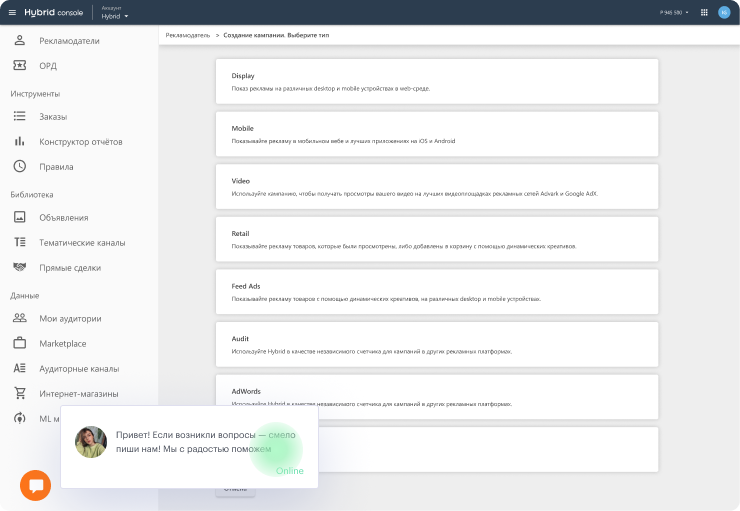
Task: Click the Прямые сделки handshake icon
Action: [x=19, y=268]
